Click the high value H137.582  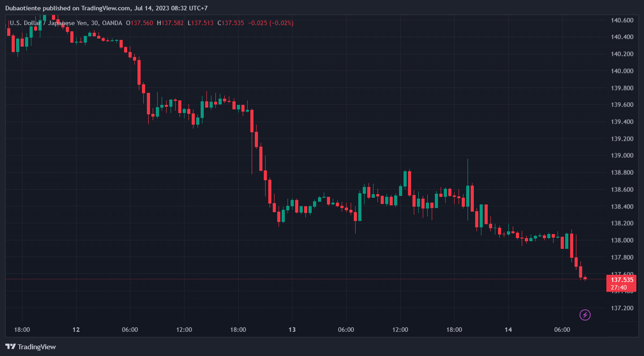[170, 23]
